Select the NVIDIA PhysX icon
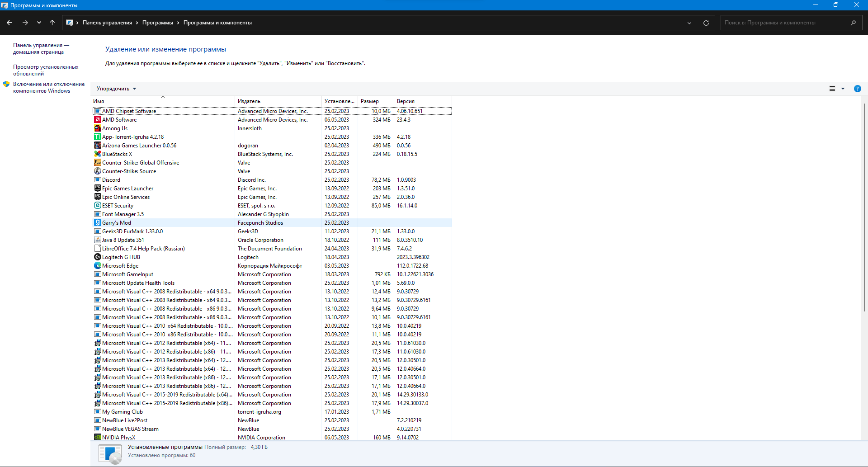This screenshot has width=868, height=467. tap(97, 437)
